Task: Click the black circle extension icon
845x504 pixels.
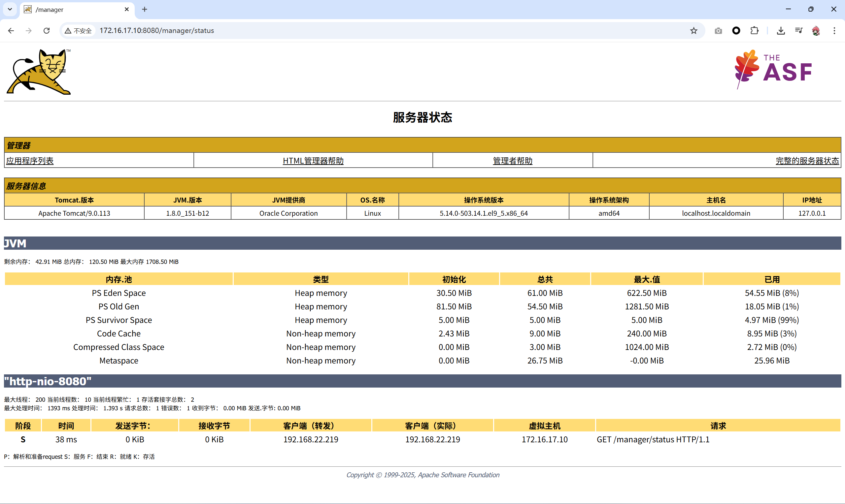Action: [736, 31]
